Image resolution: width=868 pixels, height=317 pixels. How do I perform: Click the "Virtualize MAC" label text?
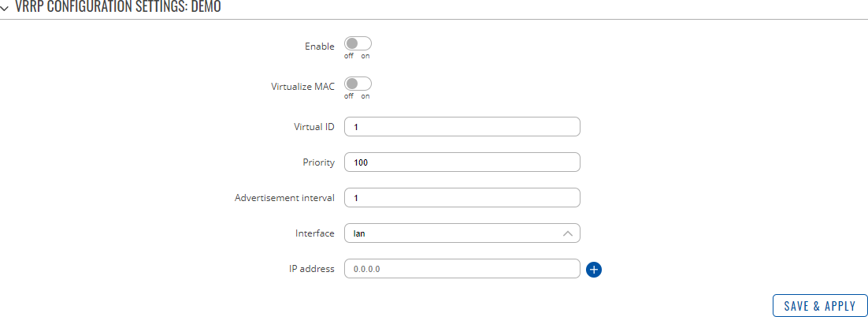pos(303,87)
